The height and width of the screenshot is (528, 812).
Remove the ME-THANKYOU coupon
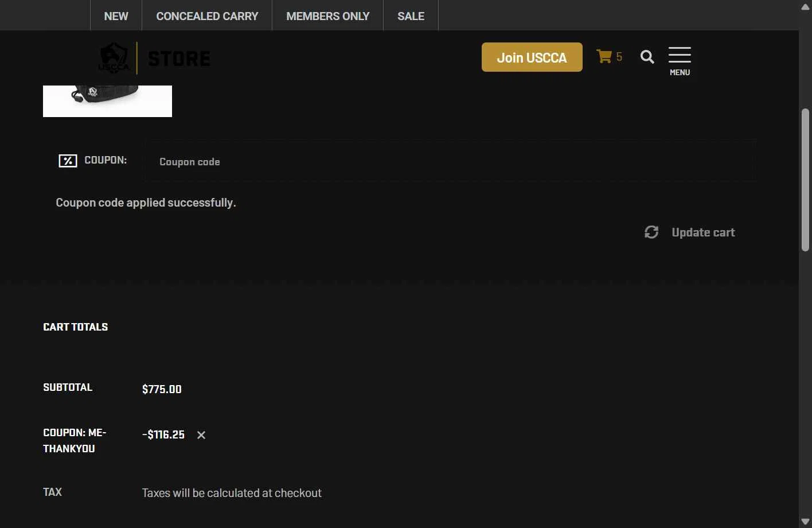pos(201,435)
